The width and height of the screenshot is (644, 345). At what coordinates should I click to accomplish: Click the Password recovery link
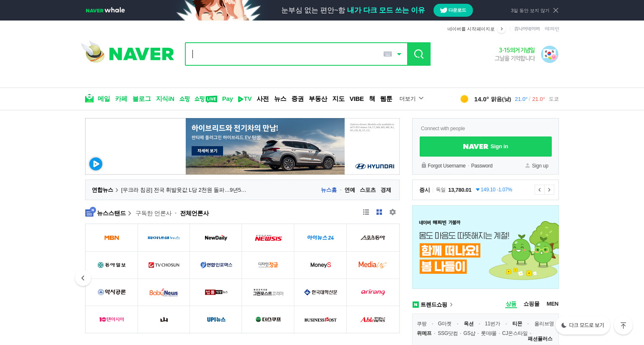(482, 166)
